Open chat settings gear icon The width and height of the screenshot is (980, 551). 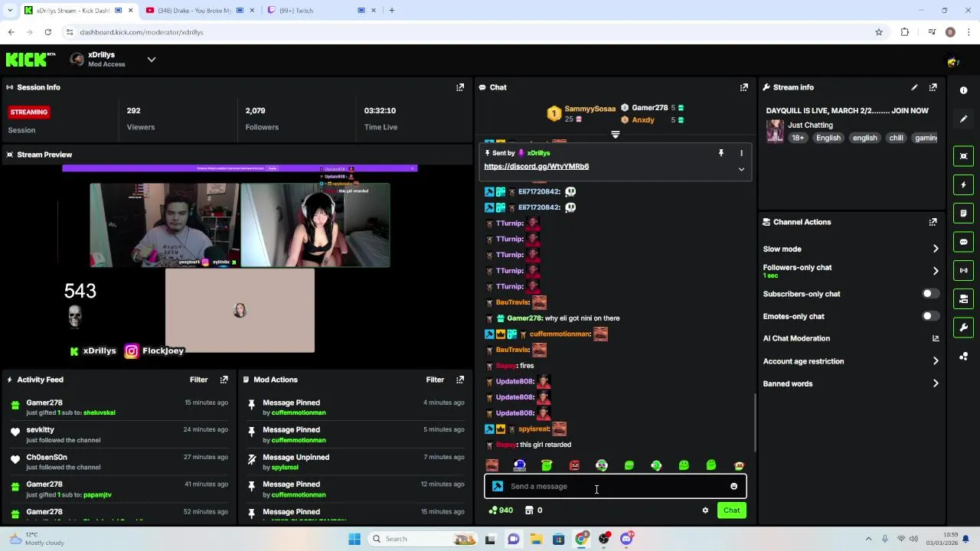(x=705, y=510)
